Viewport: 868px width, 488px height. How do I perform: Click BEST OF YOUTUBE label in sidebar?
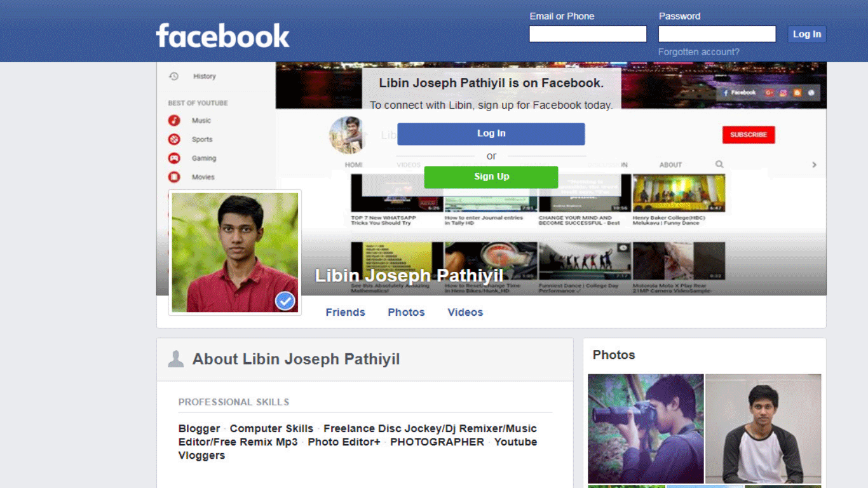click(x=198, y=103)
